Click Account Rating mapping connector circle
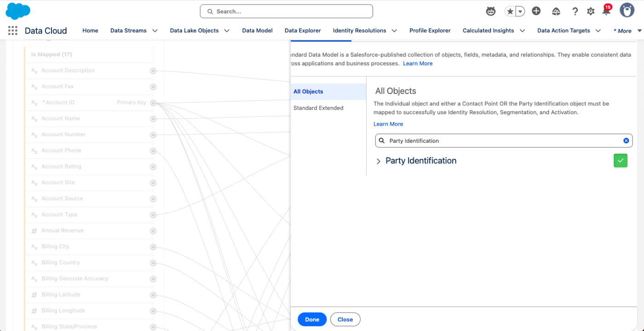This screenshot has height=331, width=644. [153, 167]
